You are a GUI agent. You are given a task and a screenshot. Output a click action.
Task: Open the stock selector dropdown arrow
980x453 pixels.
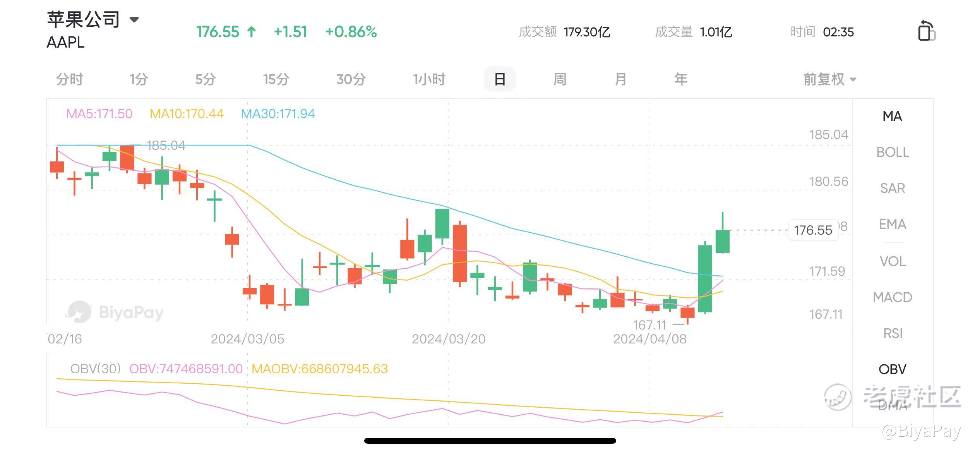[x=134, y=20]
